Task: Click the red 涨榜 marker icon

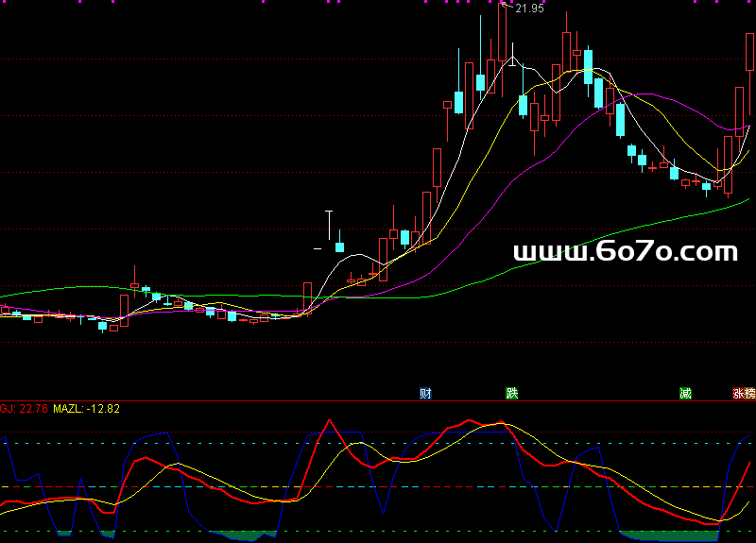Action: [x=744, y=393]
